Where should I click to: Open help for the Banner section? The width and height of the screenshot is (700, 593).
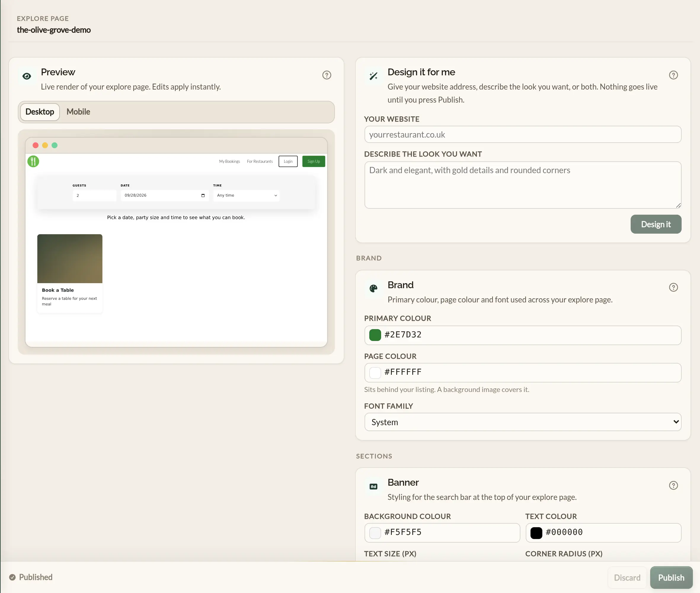pyautogui.click(x=673, y=485)
